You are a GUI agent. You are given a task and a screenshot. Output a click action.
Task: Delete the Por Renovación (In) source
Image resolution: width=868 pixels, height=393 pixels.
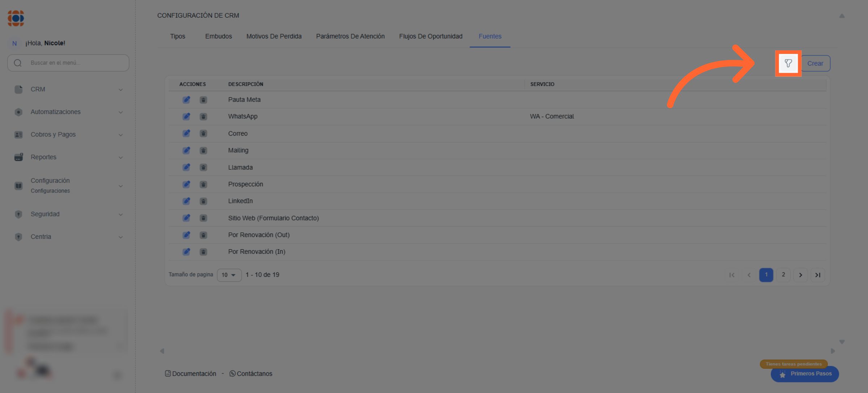pos(203,252)
